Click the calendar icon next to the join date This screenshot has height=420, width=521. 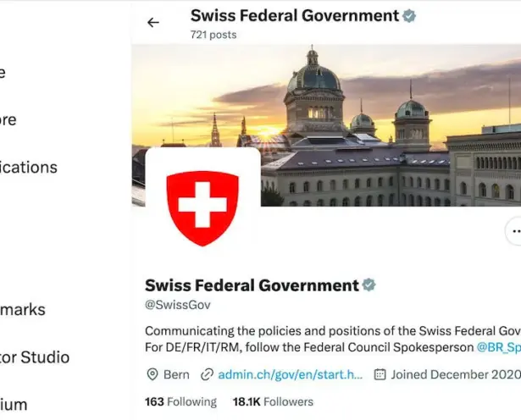pyautogui.click(x=380, y=374)
